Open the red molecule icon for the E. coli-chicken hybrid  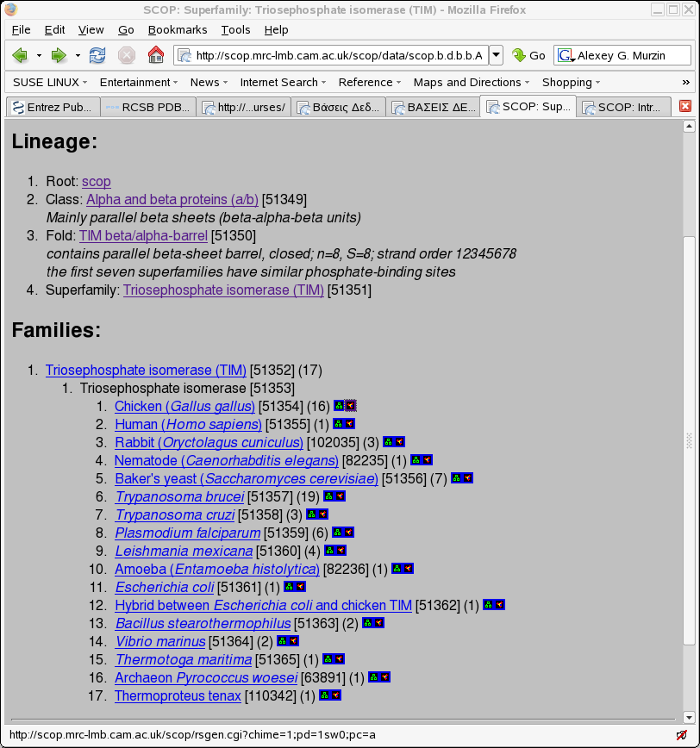[x=500, y=605]
